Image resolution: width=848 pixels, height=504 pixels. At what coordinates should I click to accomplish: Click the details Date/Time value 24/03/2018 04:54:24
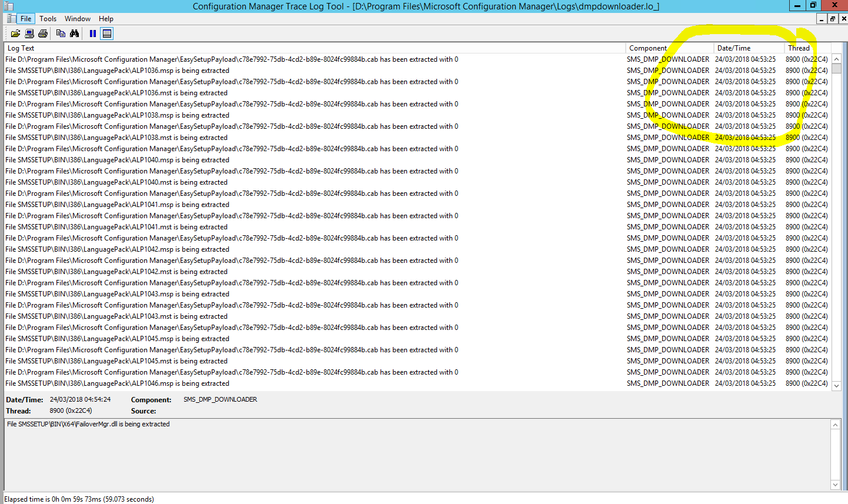[x=80, y=399]
